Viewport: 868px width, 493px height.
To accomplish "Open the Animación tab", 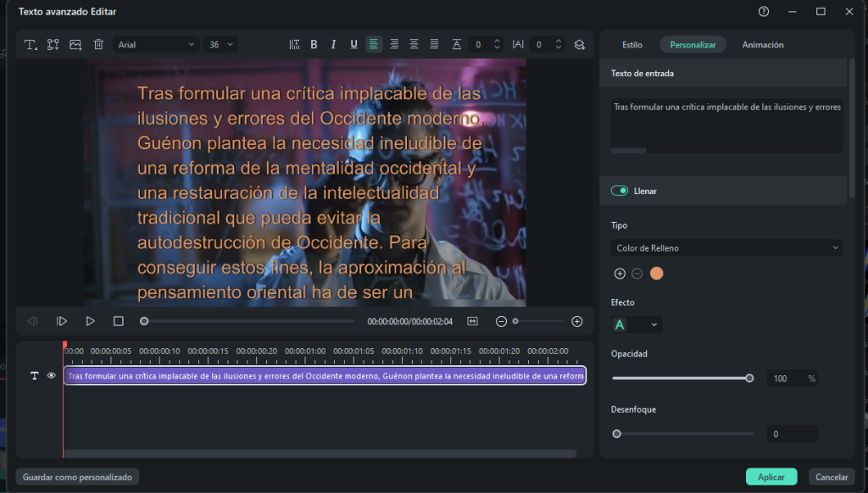I will [x=762, y=44].
